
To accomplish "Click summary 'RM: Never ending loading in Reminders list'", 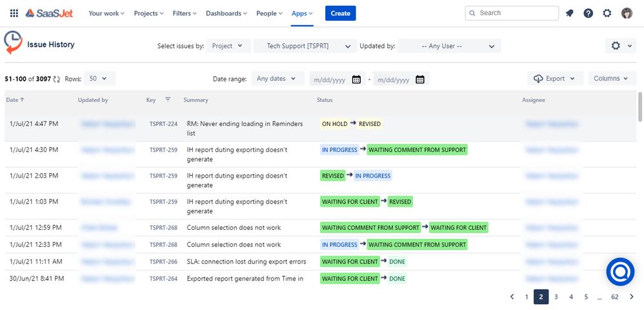I will pyautogui.click(x=245, y=129).
